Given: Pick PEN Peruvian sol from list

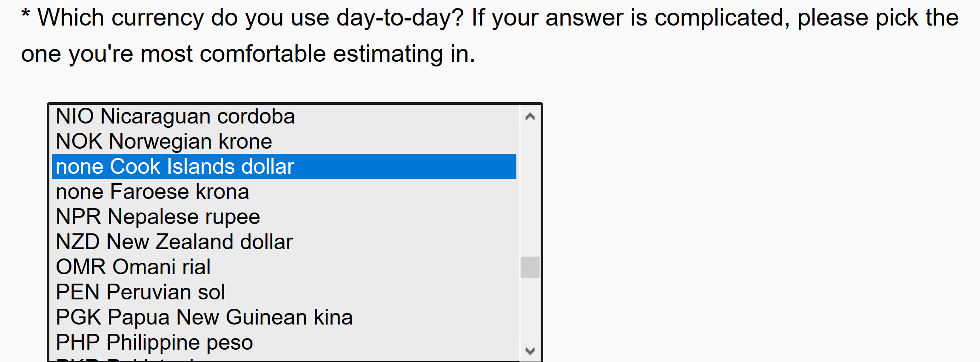Looking at the screenshot, I should 284,292.
